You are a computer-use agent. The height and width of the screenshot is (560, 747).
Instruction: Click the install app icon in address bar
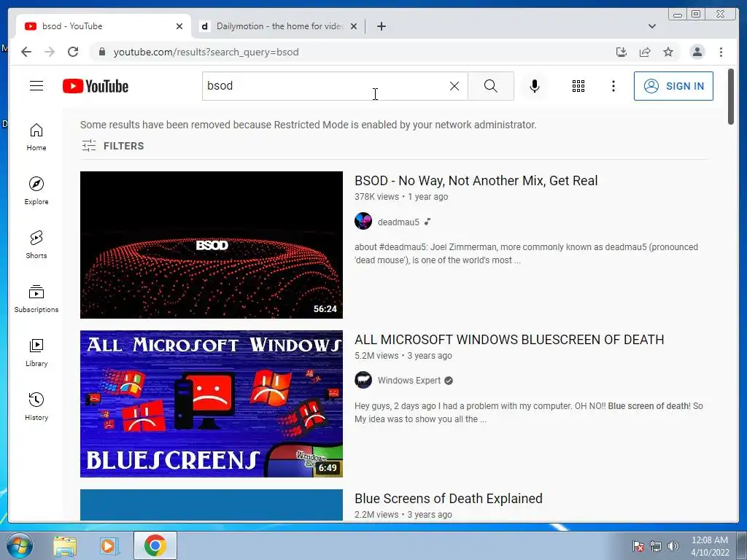pyautogui.click(x=622, y=52)
